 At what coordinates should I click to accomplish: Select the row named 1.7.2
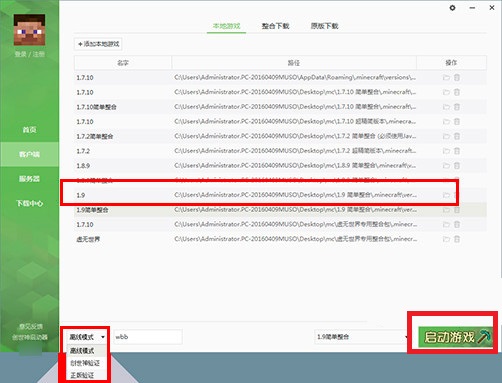point(280,151)
